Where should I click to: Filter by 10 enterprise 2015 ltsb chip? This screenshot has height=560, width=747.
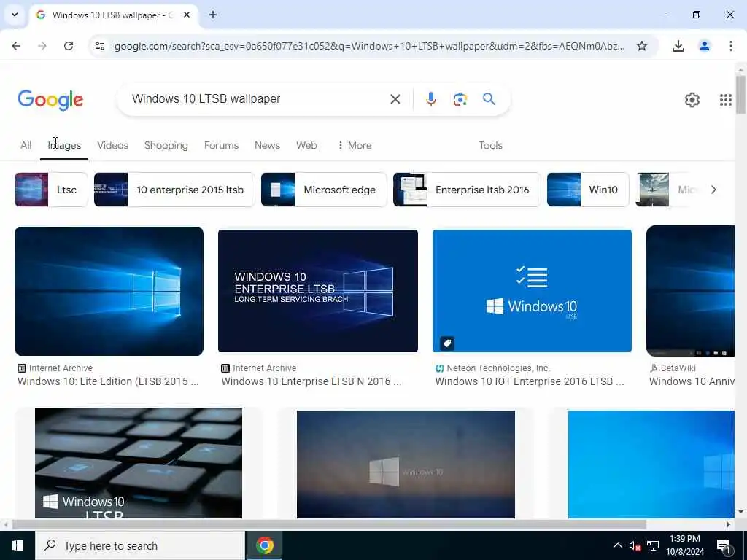click(174, 190)
